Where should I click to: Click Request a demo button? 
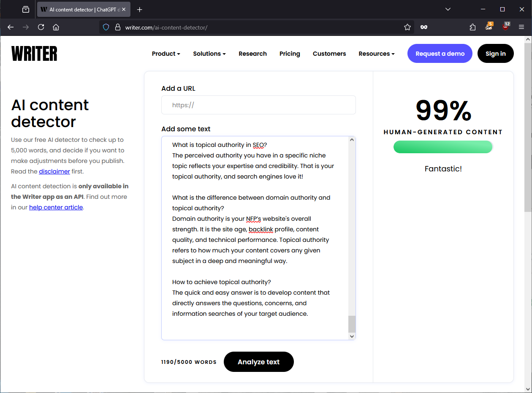tap(440, 54)
